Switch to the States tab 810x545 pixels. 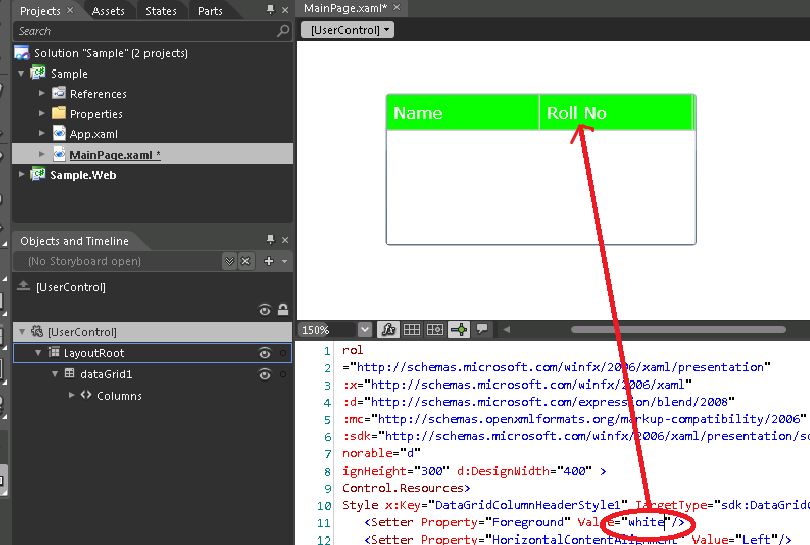coord(161,11)
